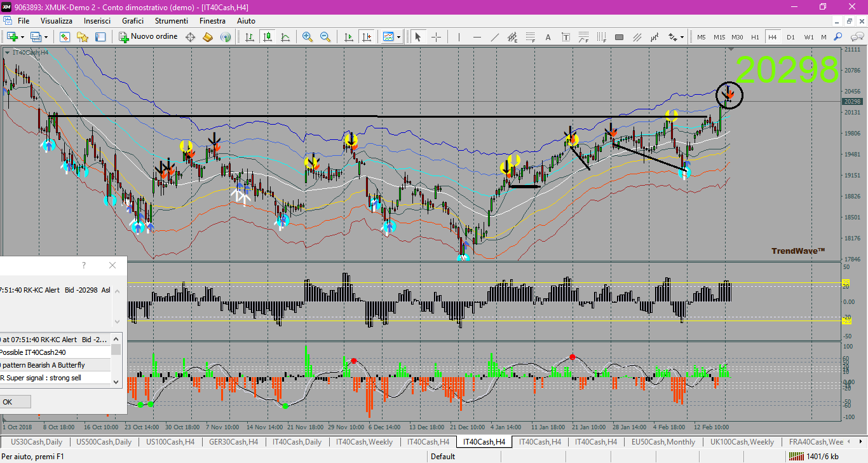Viewport: 868px width, 463px height.
Task: Open the Grafici menu
Action: pyautogui.click(x=133, y=21)
